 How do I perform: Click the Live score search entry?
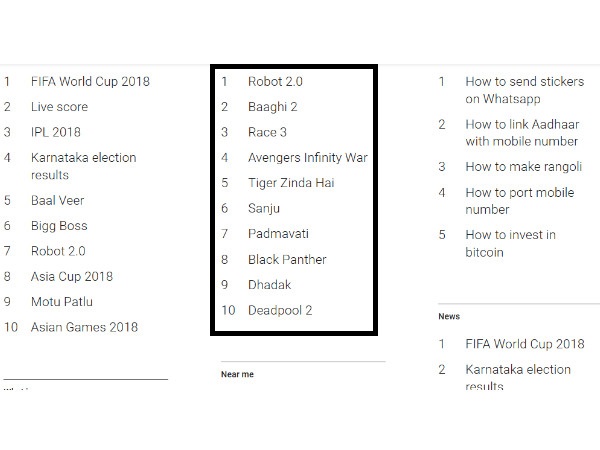59,107
